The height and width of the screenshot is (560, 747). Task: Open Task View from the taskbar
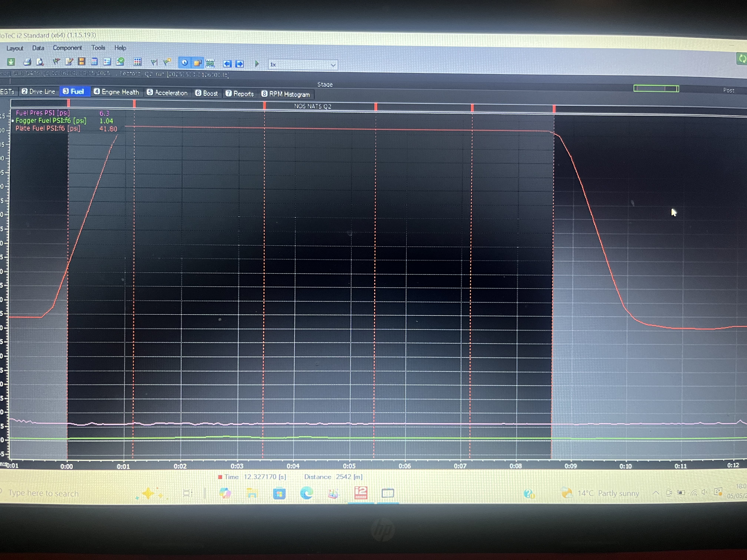(x=188, y=493)
